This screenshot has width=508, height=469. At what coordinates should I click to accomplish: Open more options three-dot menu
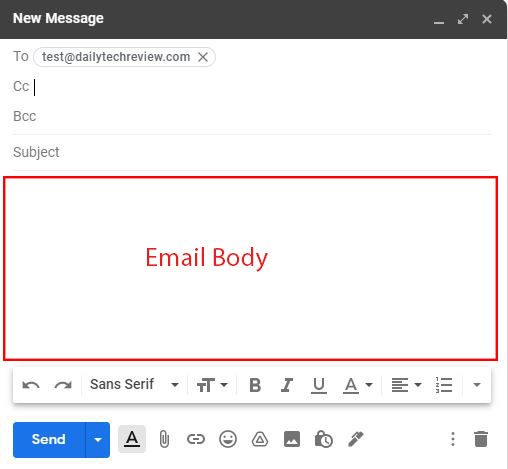click(x=453, y=439)
